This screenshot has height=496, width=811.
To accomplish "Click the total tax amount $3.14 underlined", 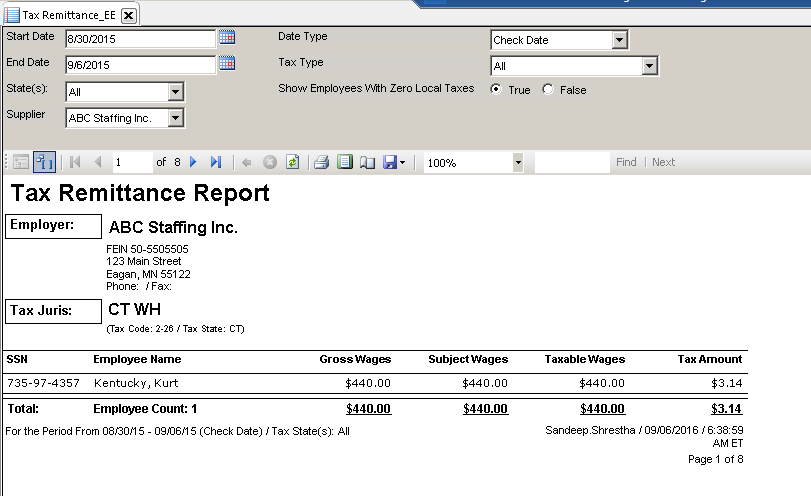I will [726, 409].
